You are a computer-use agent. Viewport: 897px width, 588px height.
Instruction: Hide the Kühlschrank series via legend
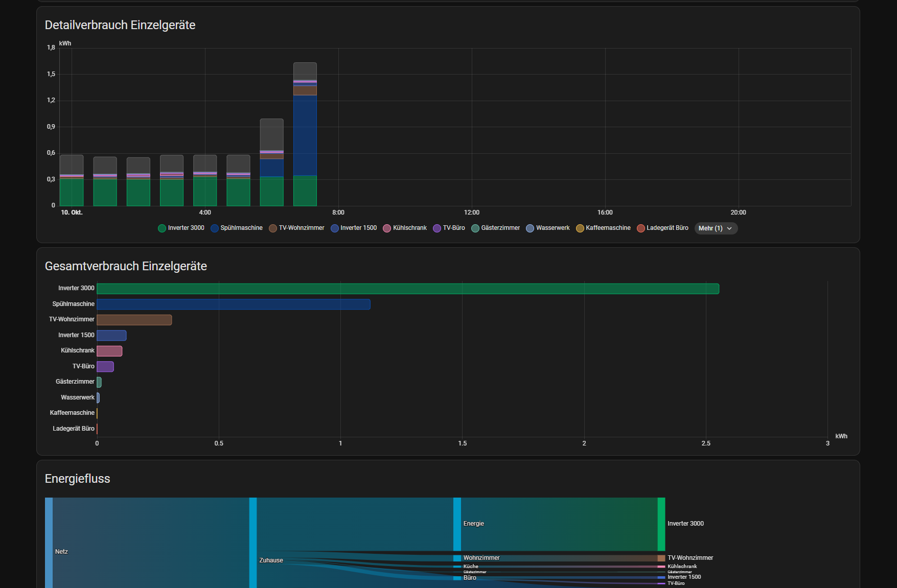405,228
